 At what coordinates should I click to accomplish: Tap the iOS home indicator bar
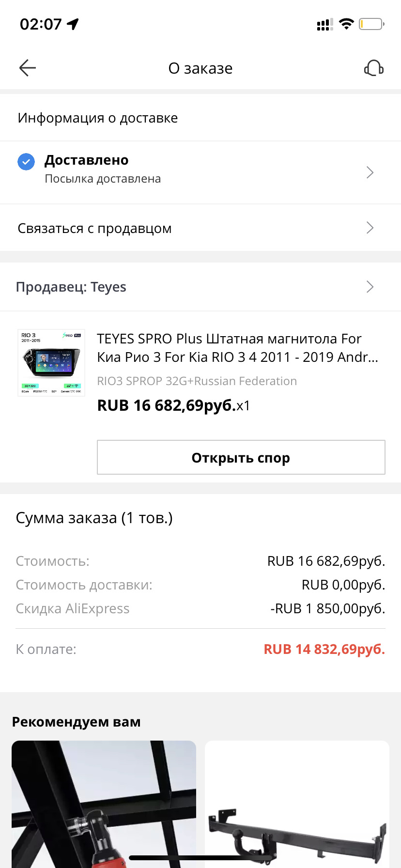[x=200, y=858]
